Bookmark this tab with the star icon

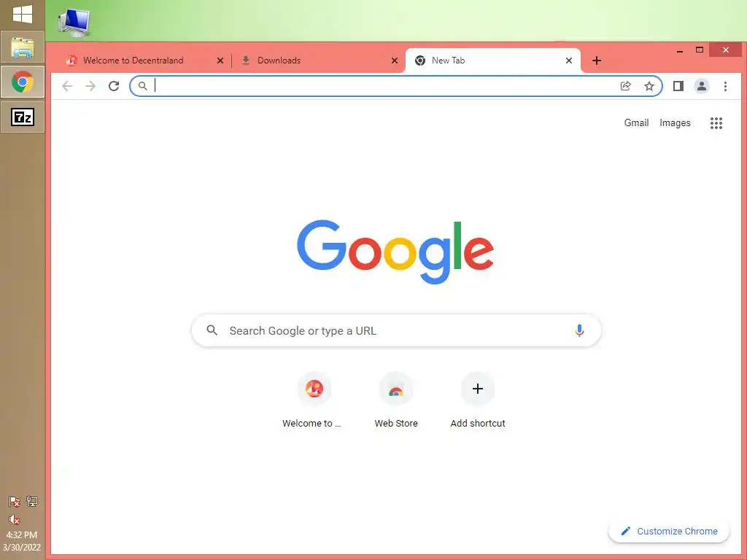click(x=649, y=86)
